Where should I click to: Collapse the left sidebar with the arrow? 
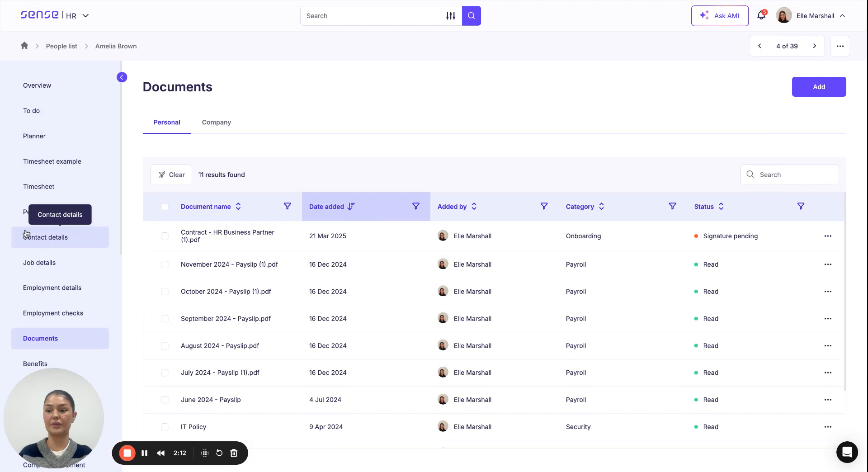click(x=122, y=77)
